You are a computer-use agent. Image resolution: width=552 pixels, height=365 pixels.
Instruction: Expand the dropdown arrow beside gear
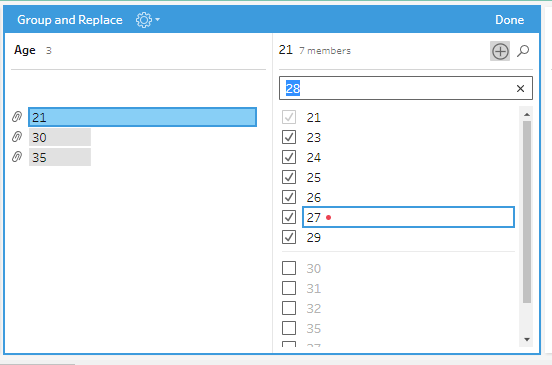click(157, 20)
